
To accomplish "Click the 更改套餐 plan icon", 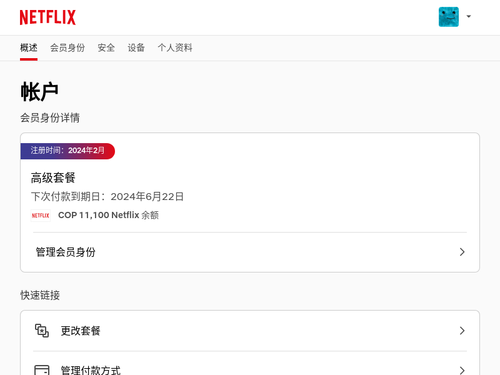I will [42, 331].
